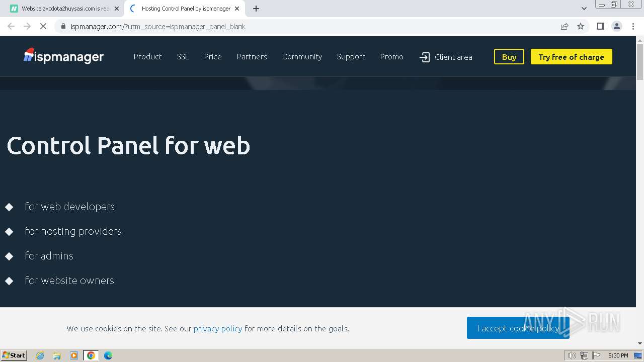Click 'Control Panel for web' heading

tap(128, 146)
